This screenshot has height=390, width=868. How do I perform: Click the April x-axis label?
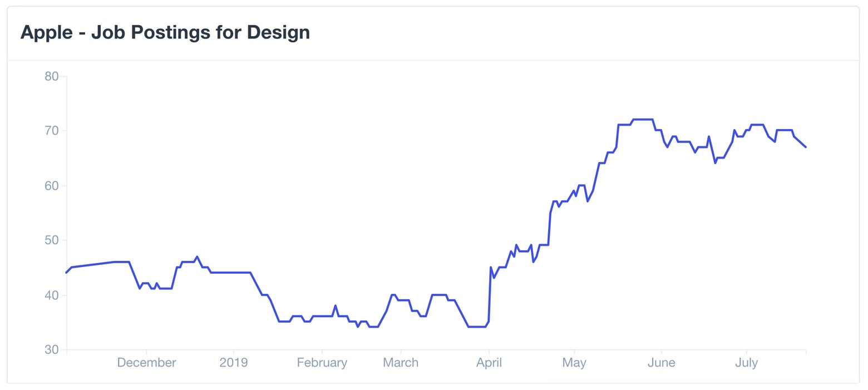point(489,363)
